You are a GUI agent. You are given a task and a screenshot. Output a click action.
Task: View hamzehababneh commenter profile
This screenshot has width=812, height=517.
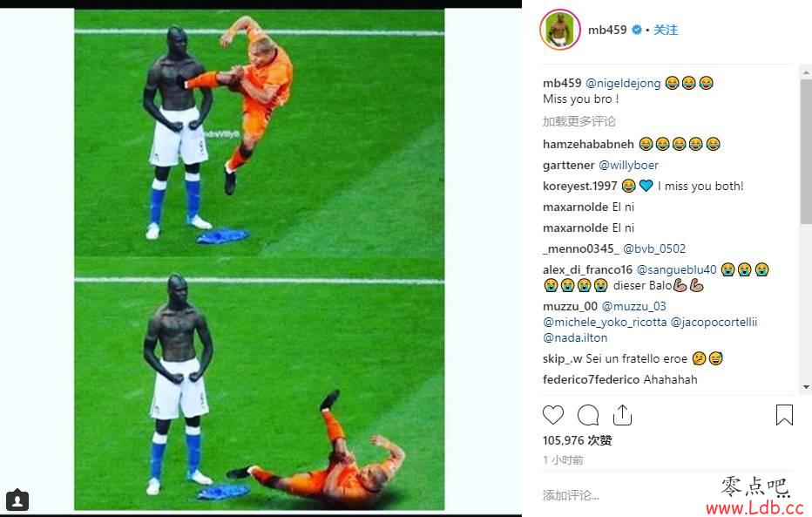click(588, 144)
